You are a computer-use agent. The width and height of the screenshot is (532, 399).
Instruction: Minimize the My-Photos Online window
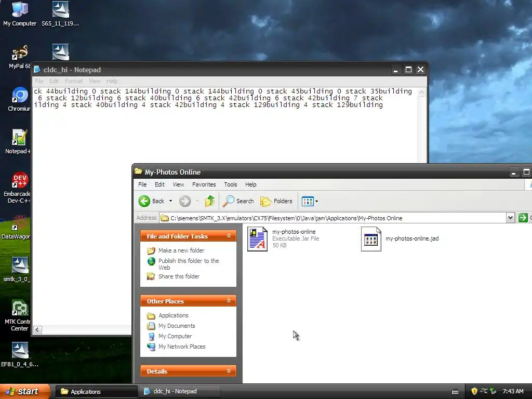pos(514,172)
